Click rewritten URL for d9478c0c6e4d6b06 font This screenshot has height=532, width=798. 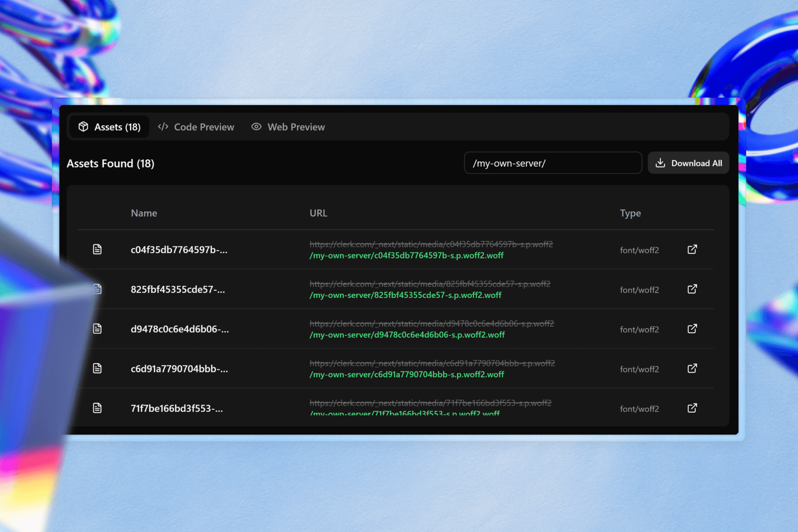(407, 335)
